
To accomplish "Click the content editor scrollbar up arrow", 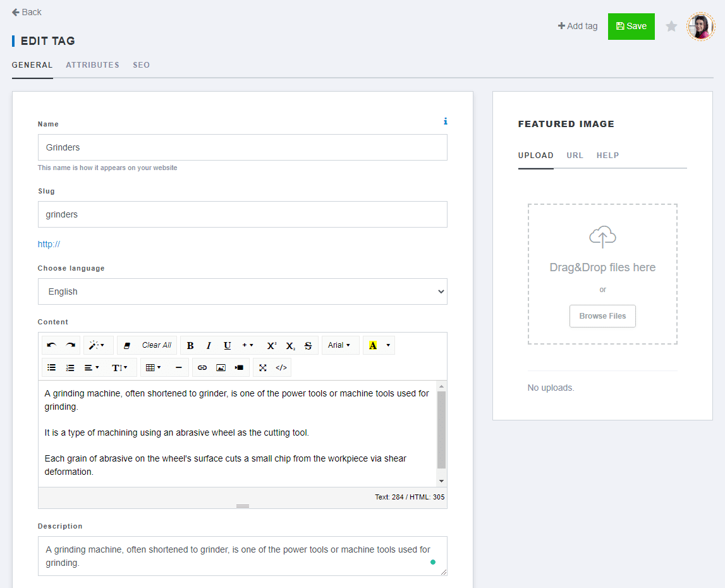I will pyautogui.click(x=442, y=386).
